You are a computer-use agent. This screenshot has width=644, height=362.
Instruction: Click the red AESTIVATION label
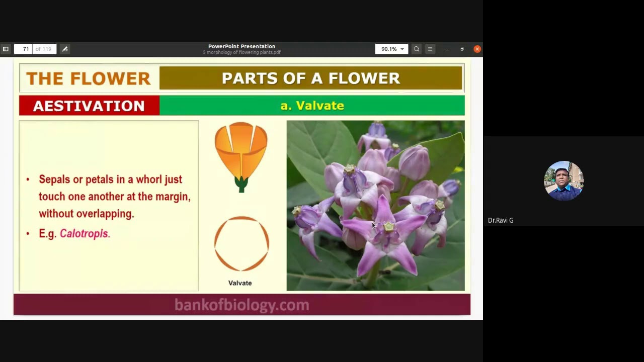(89, 106)
